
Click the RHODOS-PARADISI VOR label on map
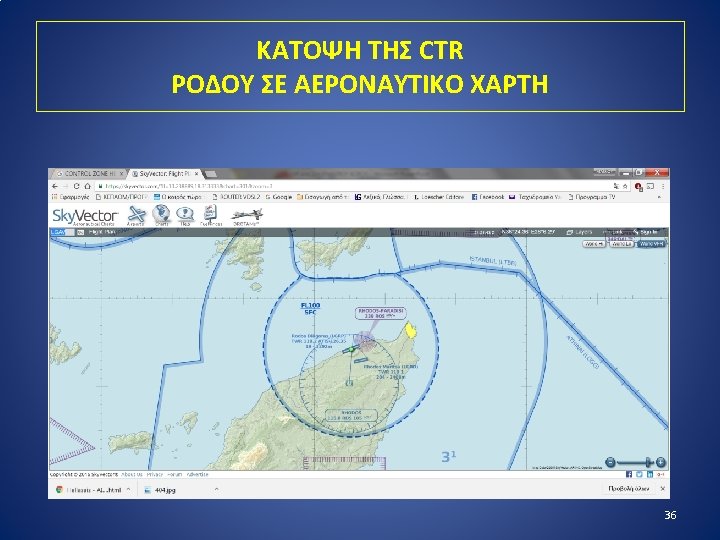coord(380,313)
